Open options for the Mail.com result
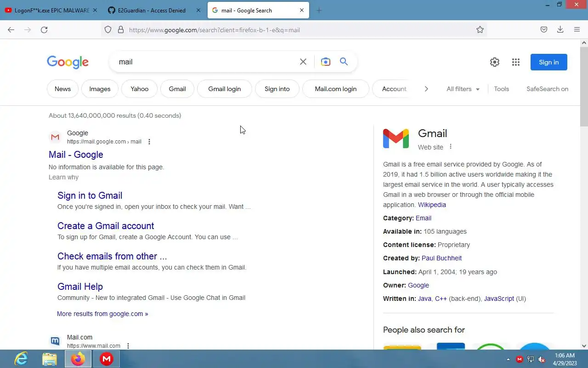 click(x=128, y=346)
